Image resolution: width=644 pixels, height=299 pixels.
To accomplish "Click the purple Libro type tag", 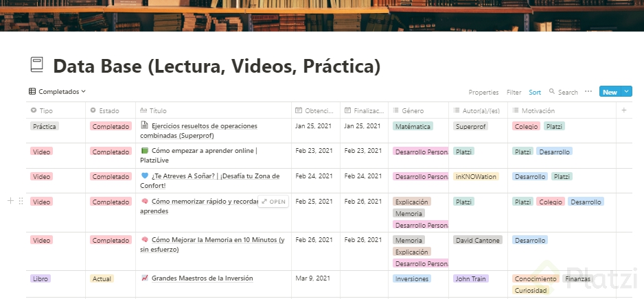I will (x=41, y=279).
